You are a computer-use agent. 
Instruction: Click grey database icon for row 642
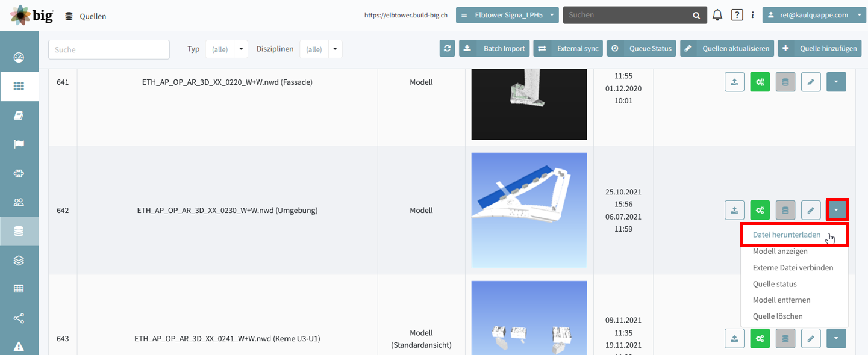785,211
